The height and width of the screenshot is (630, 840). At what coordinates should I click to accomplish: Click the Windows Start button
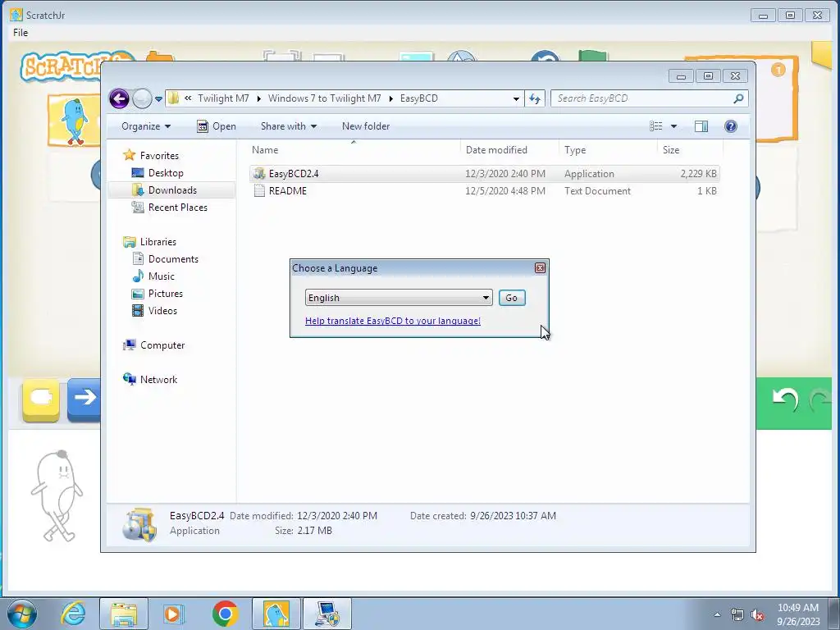point(22,614)
